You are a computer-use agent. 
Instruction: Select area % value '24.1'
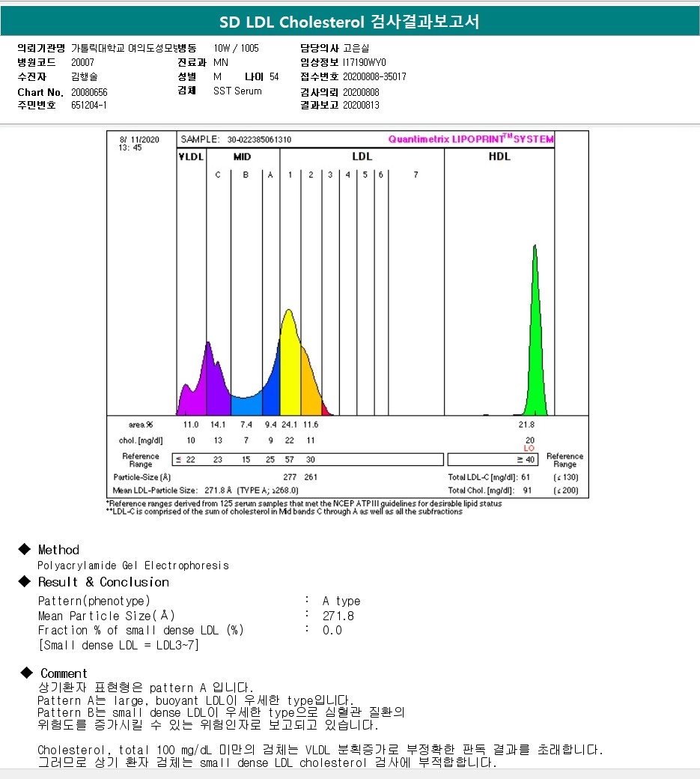tap(289, 425)
